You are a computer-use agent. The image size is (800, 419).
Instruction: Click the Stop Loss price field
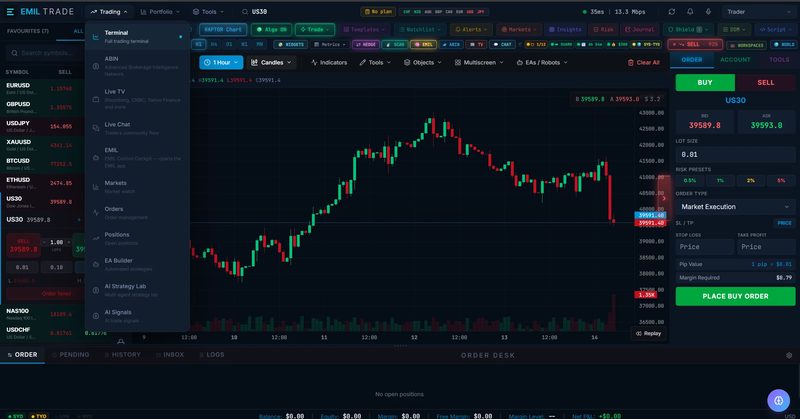(705, 247)
